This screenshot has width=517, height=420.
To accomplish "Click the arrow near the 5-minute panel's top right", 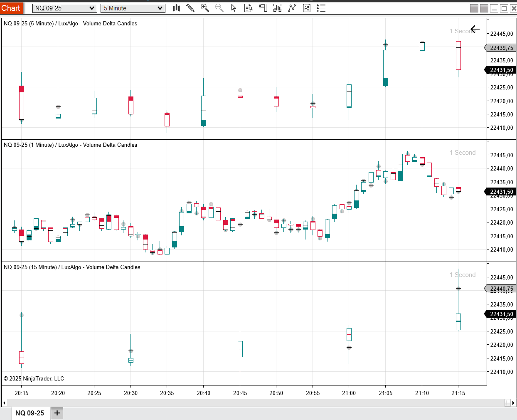I will tap(475, 29).
